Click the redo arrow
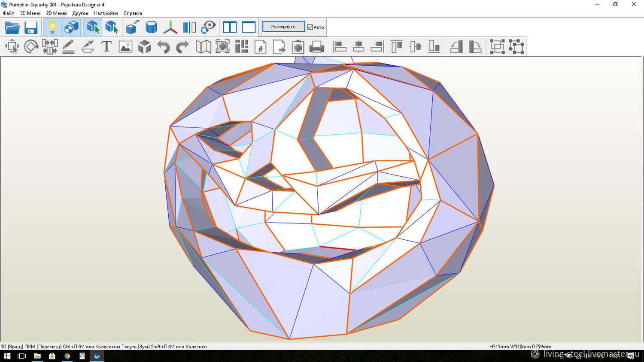The height and width of the screenshot is (362, 644). 182,46
